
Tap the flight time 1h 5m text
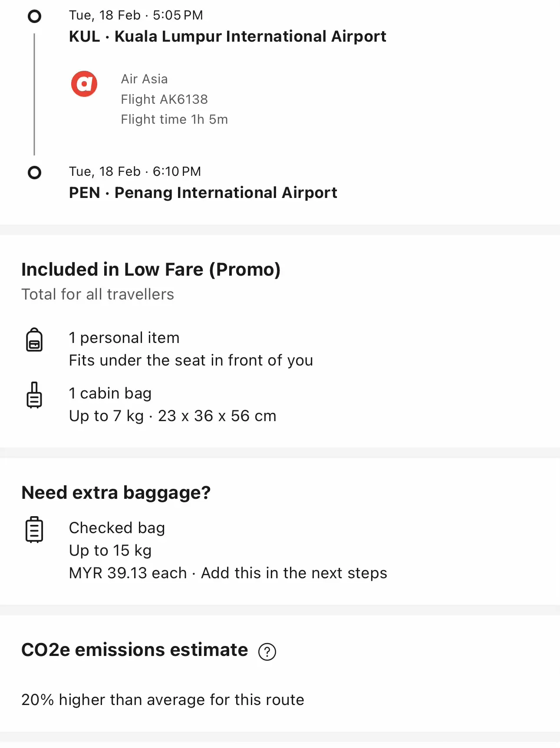pyautogui.click(x=174, y=119)
